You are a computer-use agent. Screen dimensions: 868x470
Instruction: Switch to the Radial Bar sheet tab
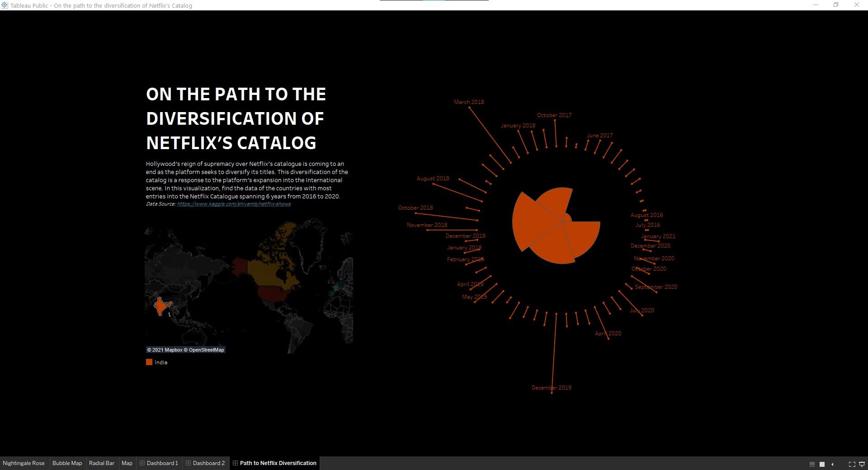102,463
